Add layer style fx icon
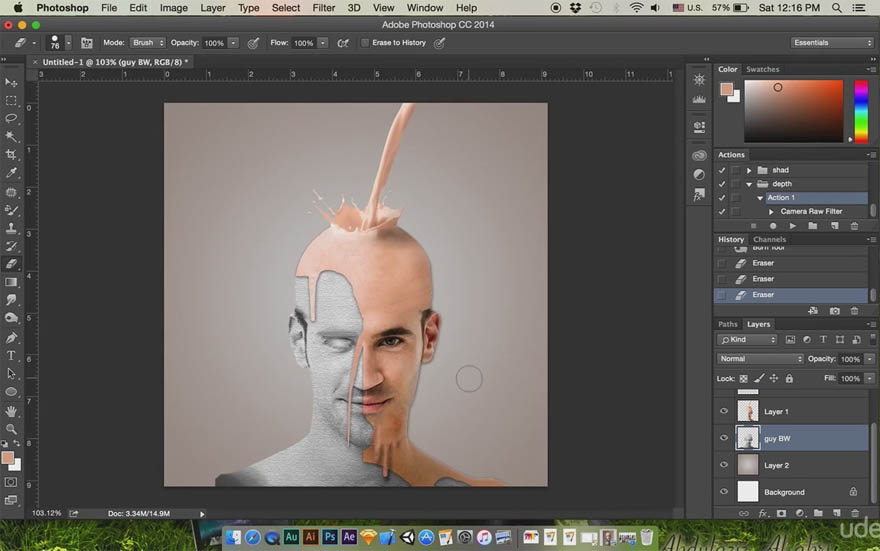 [x=763, y=513]
